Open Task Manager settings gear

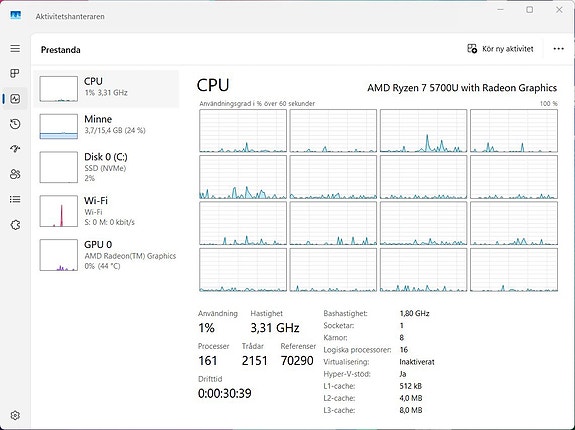pos(15,415)
